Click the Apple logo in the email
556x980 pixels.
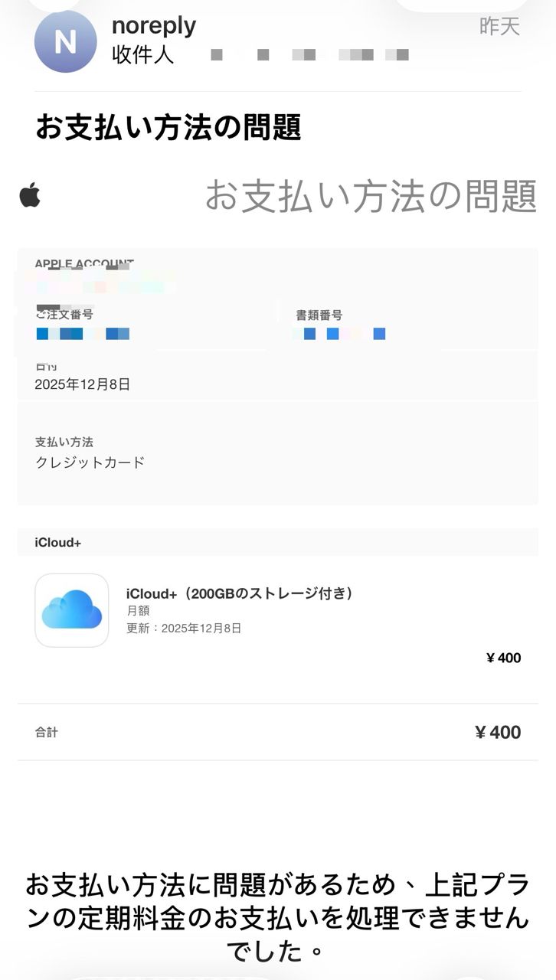point(30,195)
